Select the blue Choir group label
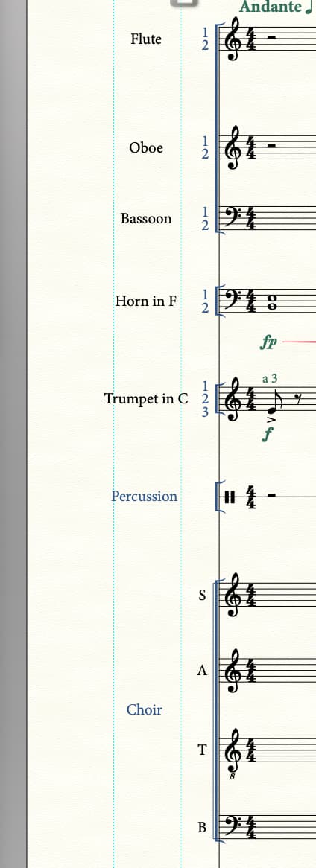The width and height of the screenshot is (316, 868). click(x=144, y=709)
